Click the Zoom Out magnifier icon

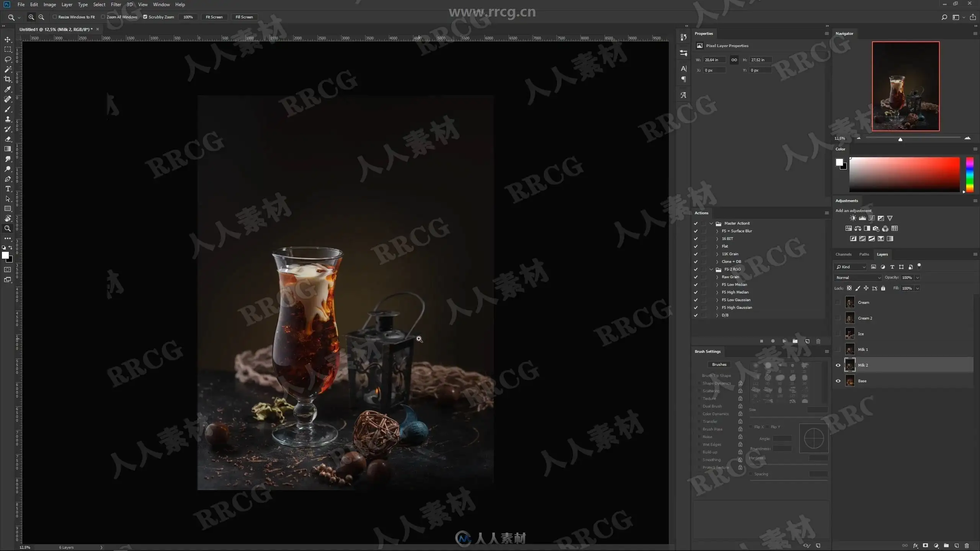(41, 17)
